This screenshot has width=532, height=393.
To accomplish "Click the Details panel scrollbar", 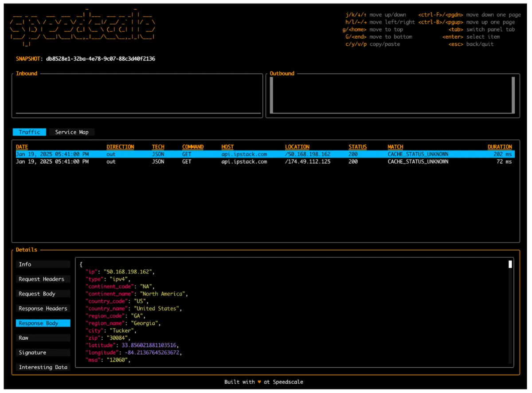I will pyautogui.click(x=510, y=264).
